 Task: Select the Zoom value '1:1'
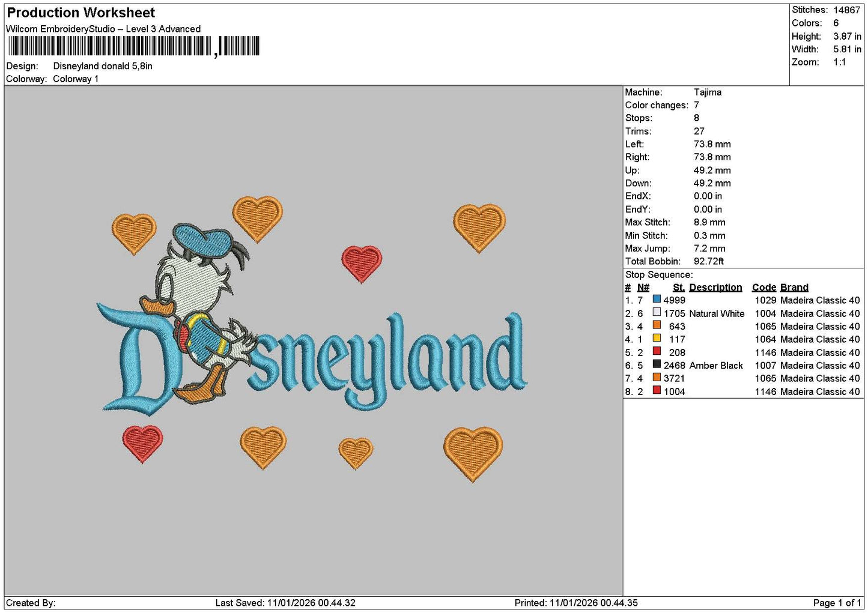click(839, 62)
